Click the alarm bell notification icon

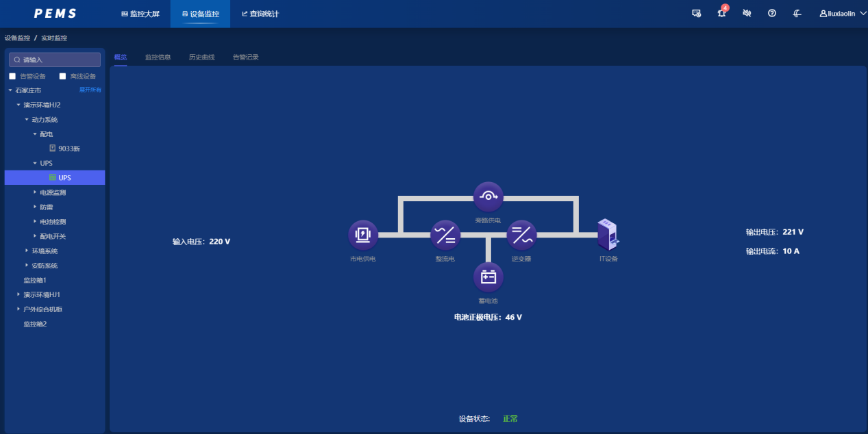coord(721,14)
